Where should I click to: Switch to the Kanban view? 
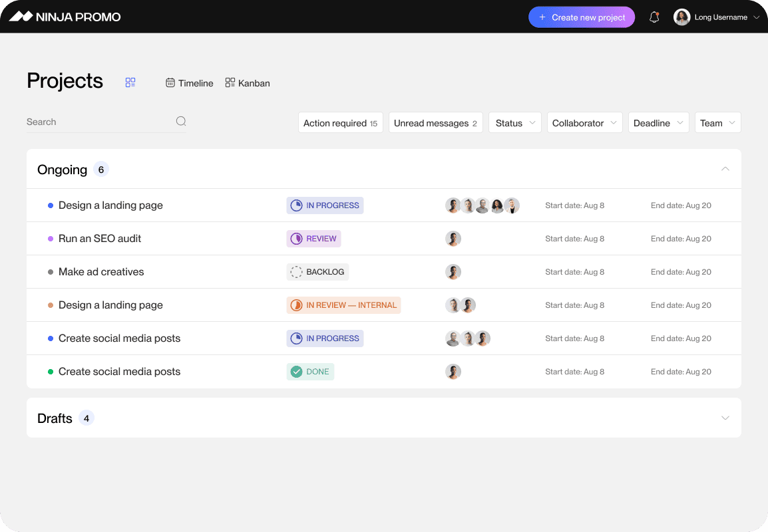(248, 83)
